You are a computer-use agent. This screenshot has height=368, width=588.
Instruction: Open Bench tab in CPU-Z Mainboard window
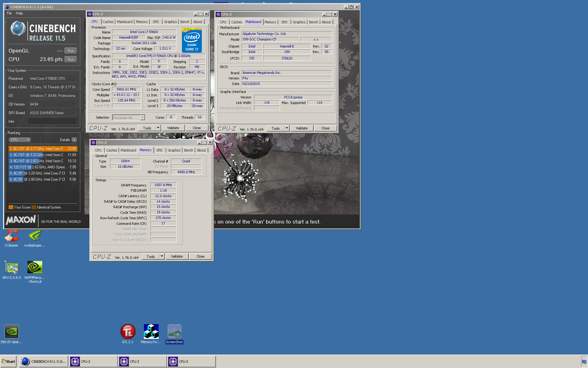point(313,22)
